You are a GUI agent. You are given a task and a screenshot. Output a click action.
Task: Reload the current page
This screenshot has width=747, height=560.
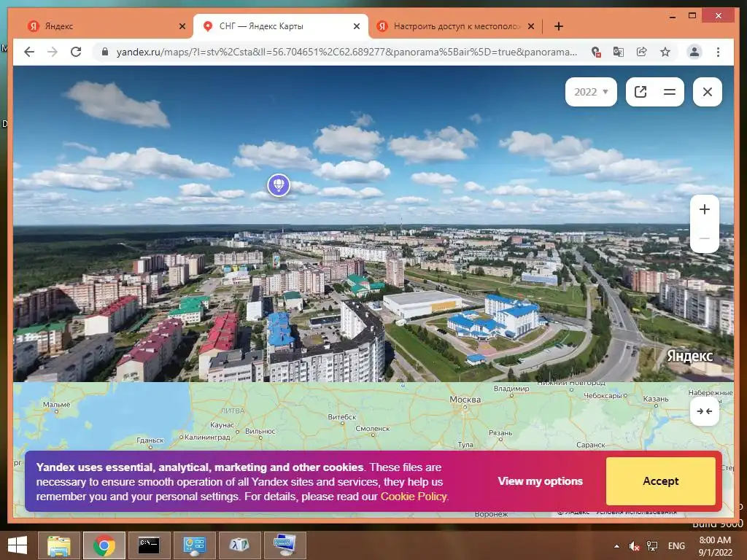tap(76, 52)
